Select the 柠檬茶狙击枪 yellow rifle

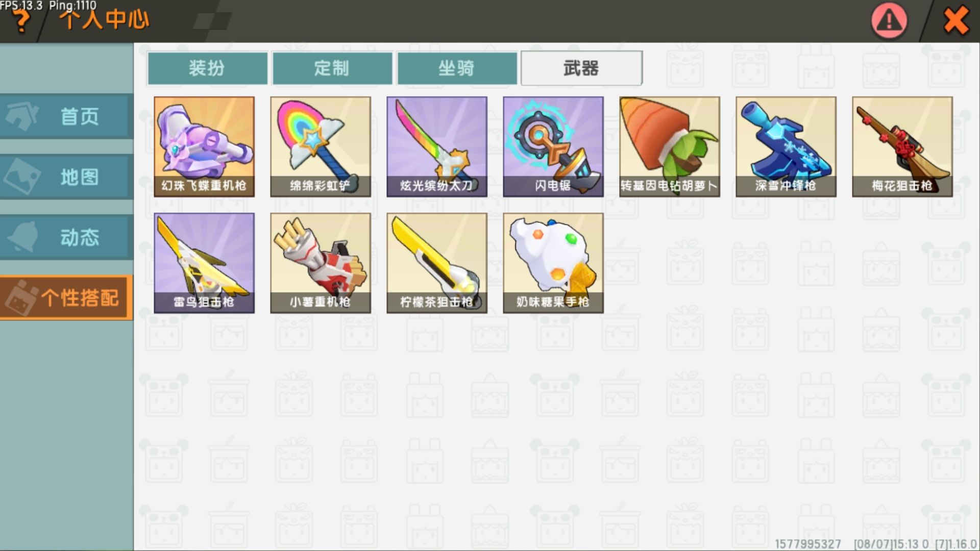437,263
